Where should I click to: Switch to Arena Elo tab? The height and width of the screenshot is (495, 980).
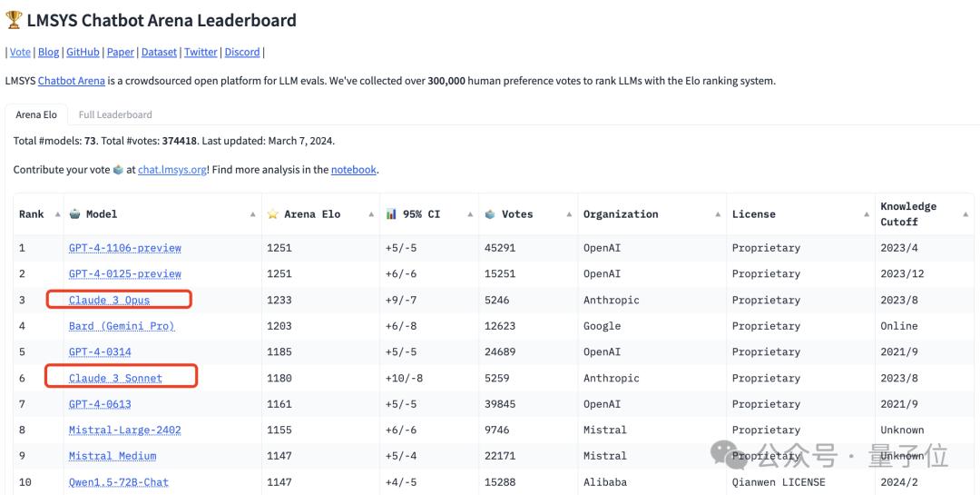coord(36,114)
